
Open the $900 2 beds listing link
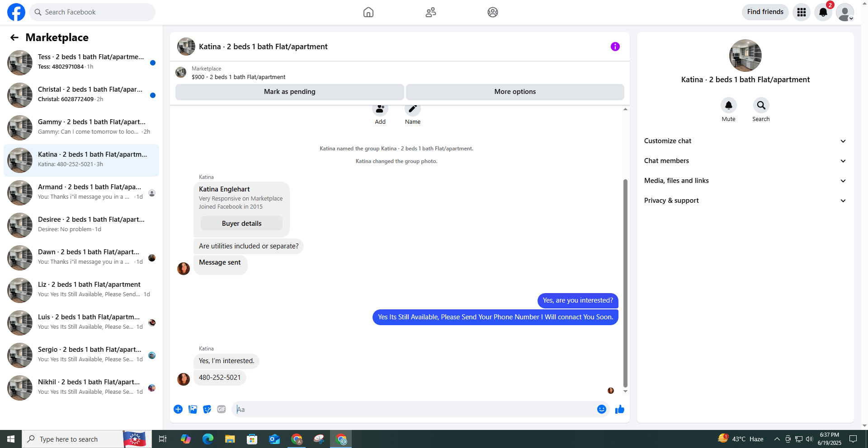pyautogui.click(x=238, y=77)
